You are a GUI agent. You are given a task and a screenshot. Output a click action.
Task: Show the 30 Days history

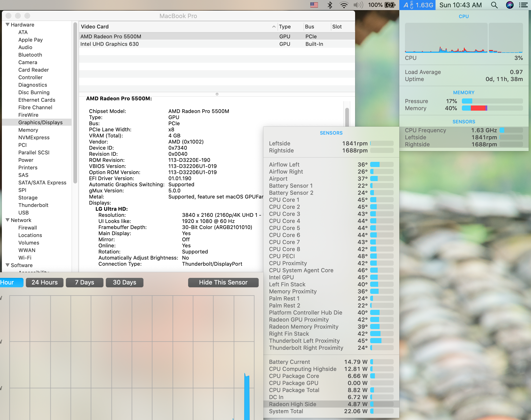click(124, 282)
